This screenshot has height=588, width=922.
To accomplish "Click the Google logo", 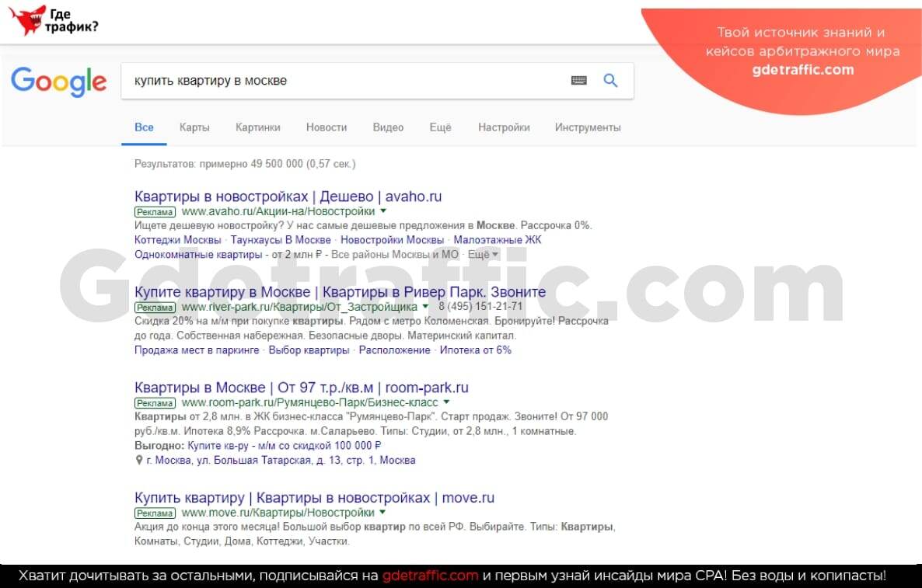I will coord(59,82).
